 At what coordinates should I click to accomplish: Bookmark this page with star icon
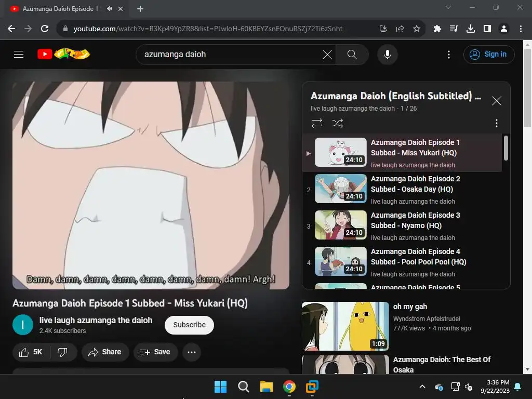[x=416, y=29]
